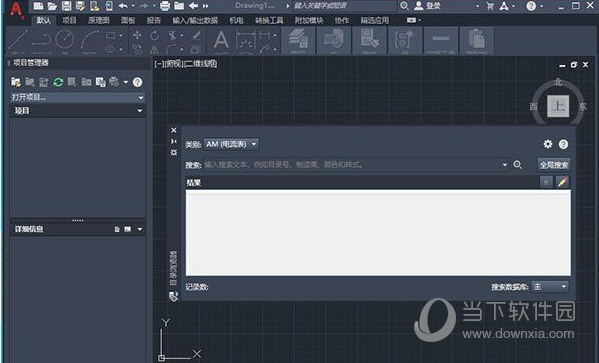Select the Move modify tool

137,36
